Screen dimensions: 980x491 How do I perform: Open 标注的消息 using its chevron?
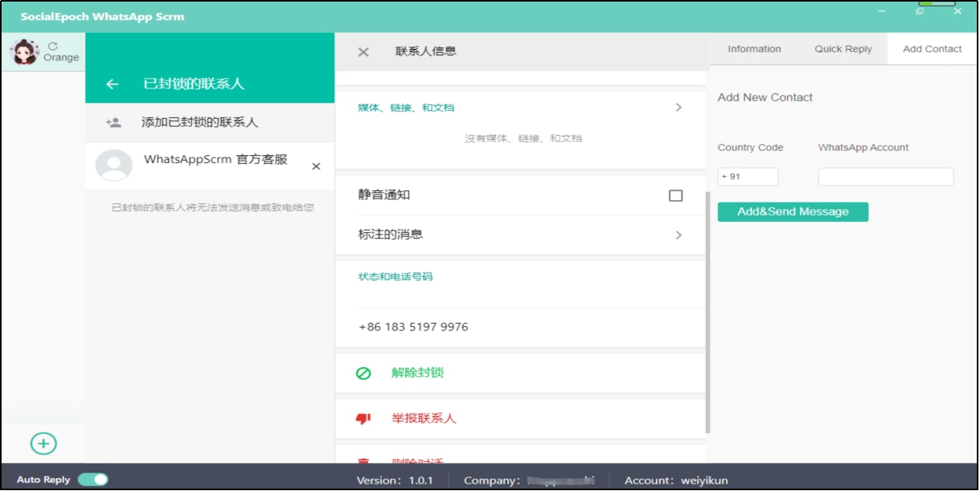coord(679,235)
